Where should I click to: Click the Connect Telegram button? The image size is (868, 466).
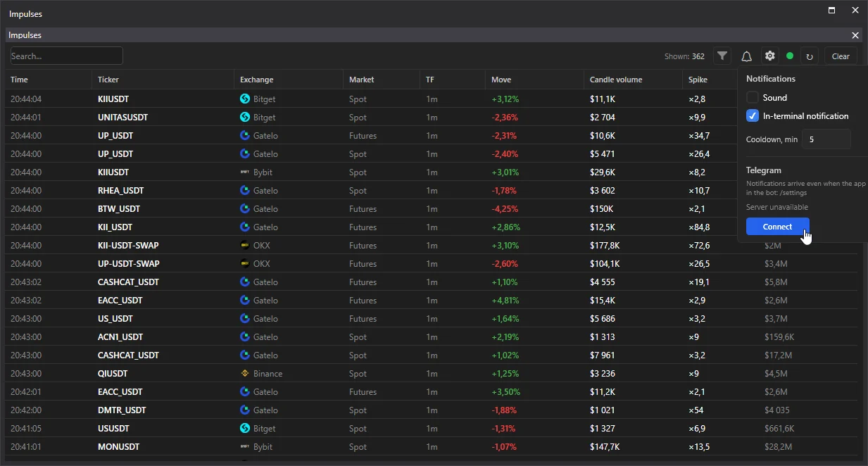pyautogui.click(x=777, y=227)
